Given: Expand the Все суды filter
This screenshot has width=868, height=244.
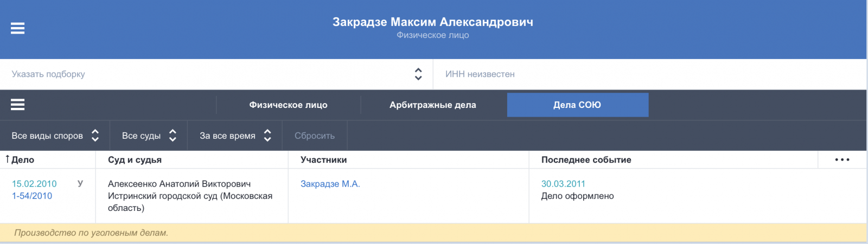Looking at the screenshot, I should pos(149,136).
